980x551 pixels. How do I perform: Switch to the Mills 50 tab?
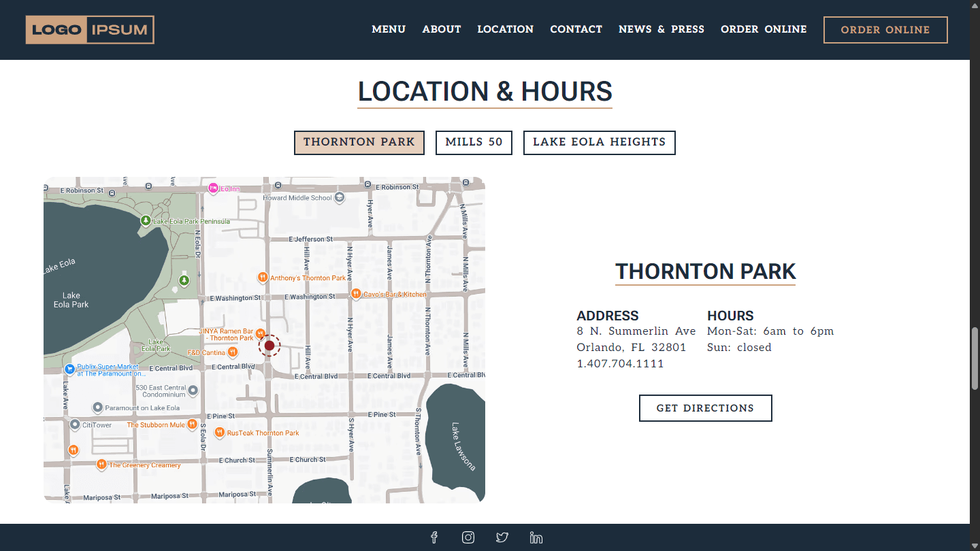pyautogui.click(x=474, y=142)
